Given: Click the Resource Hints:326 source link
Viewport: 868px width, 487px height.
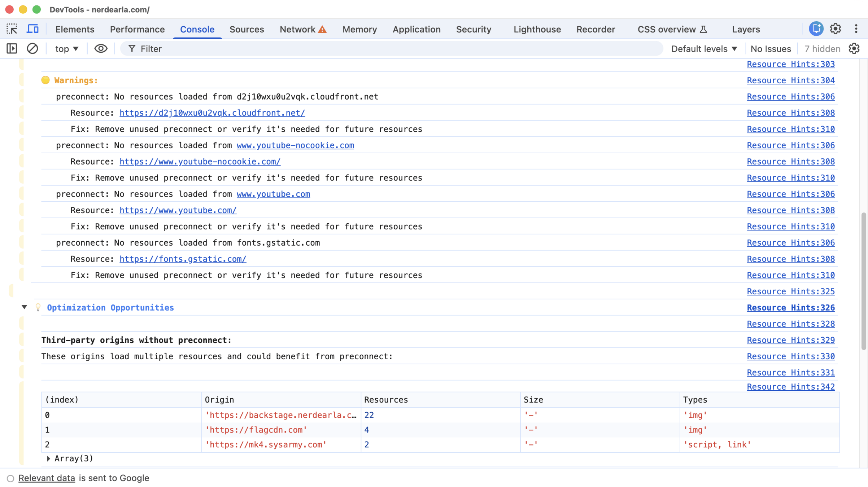Looking at the screenshot, I should [790, 308].
